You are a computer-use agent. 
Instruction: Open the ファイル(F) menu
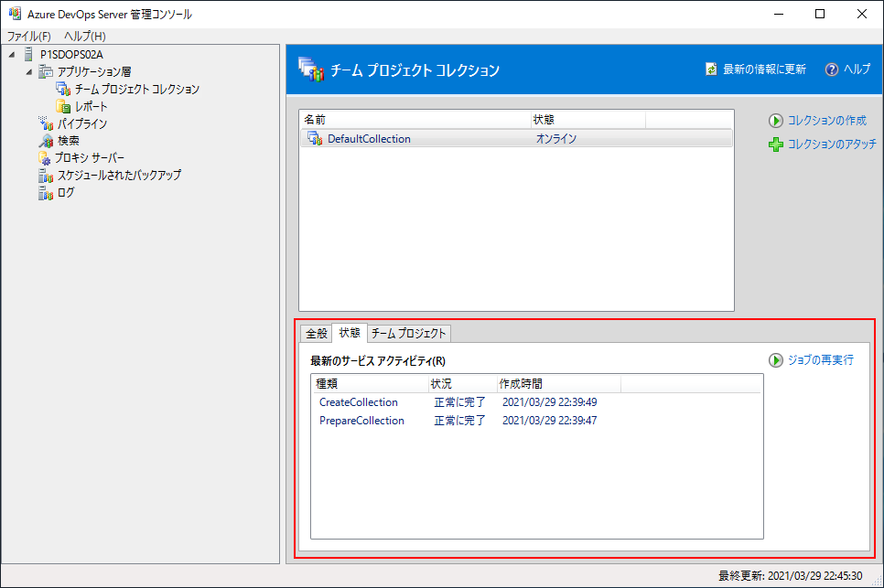tap(29, 37)
